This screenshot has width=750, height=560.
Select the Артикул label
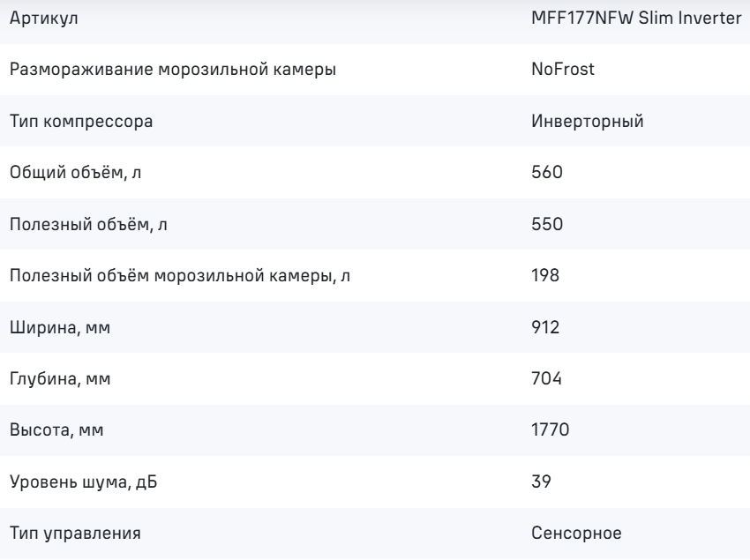coord(43,19)
